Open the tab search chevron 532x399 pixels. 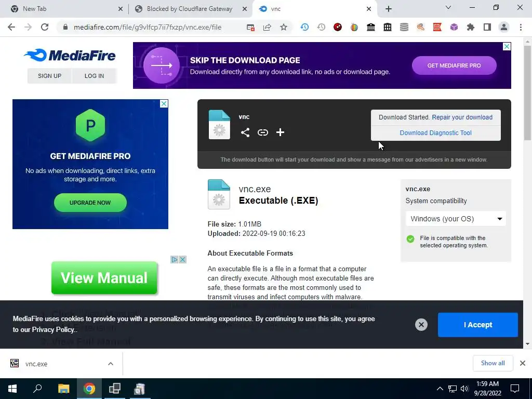coord(448,7)
